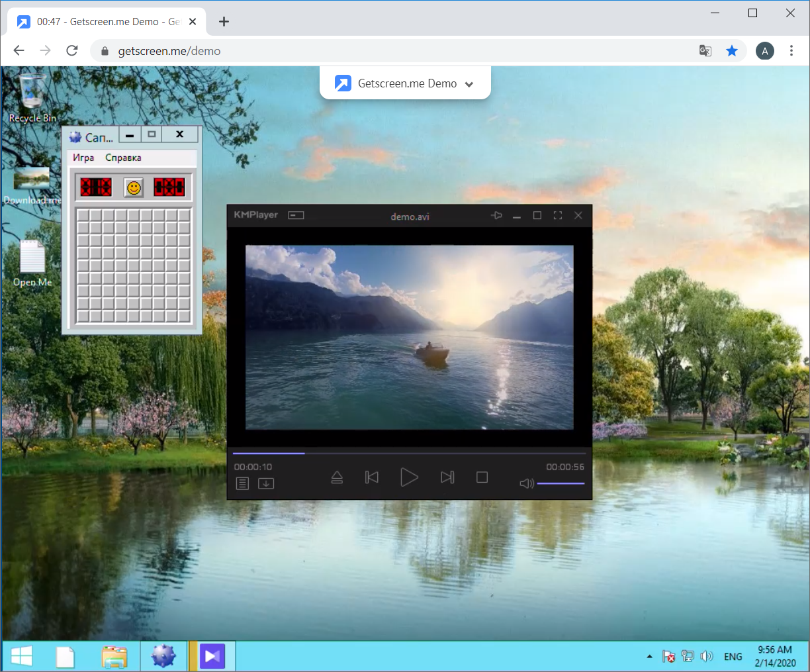Play the video in KMPlayer
This screenshot has width=810, height=672.
point(409,477)
